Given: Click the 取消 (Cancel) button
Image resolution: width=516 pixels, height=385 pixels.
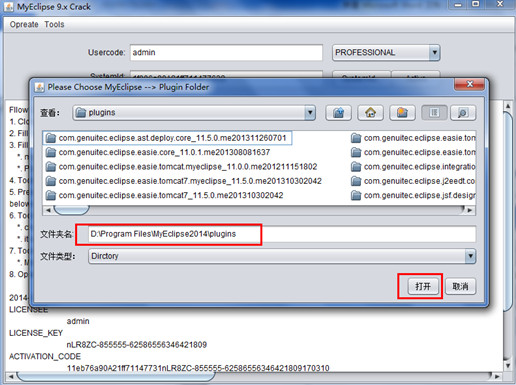Looking at the screenshot, I should pyautogui.click(x=460, y=286).
